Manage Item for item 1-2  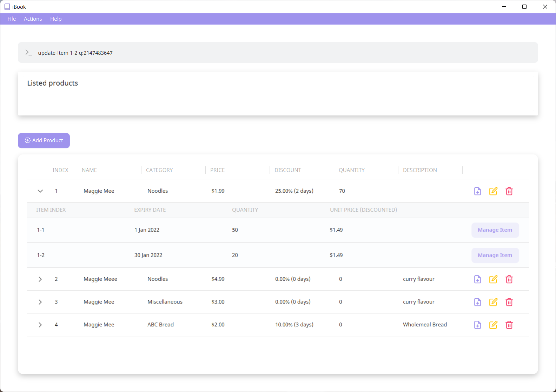[495, 255]
